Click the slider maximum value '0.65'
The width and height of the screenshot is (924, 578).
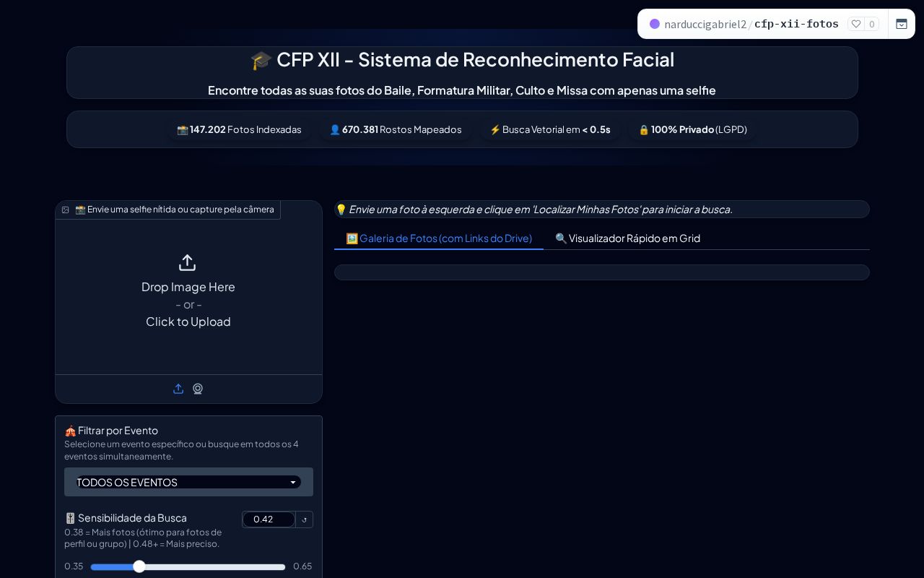[302, 566]
